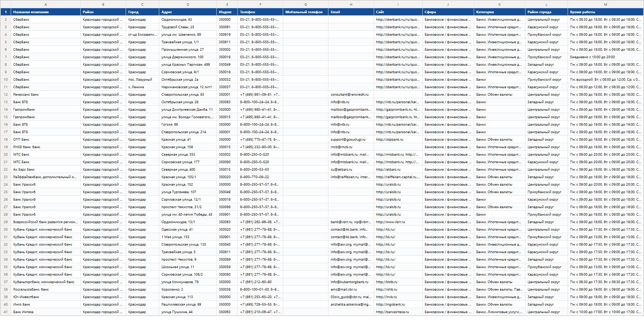Screen dimensions: 644x322
Task: Click the "Сайт" header cell
Action: pos(398,12)
